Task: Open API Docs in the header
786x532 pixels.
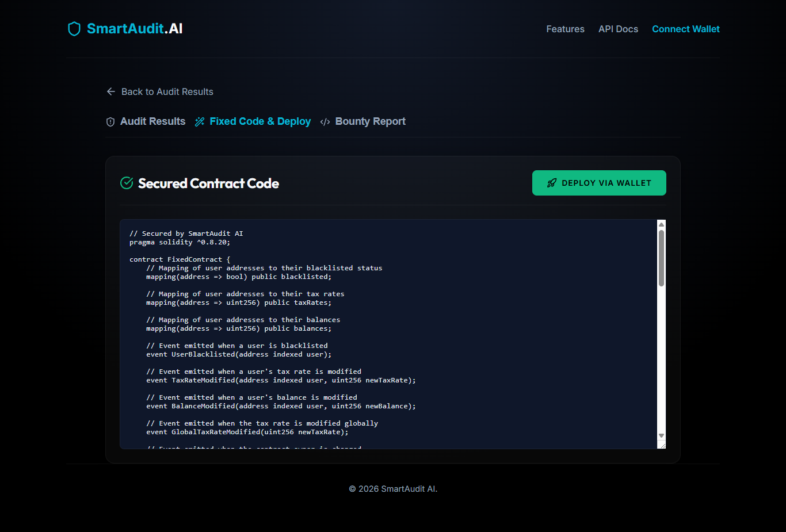Action: (x=618, y=29)
